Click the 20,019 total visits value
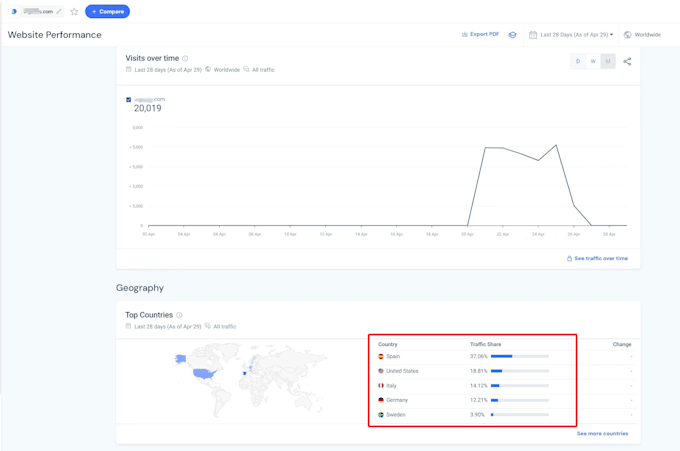The height and width of the screenshot is (451, 680). click(147, 108)
